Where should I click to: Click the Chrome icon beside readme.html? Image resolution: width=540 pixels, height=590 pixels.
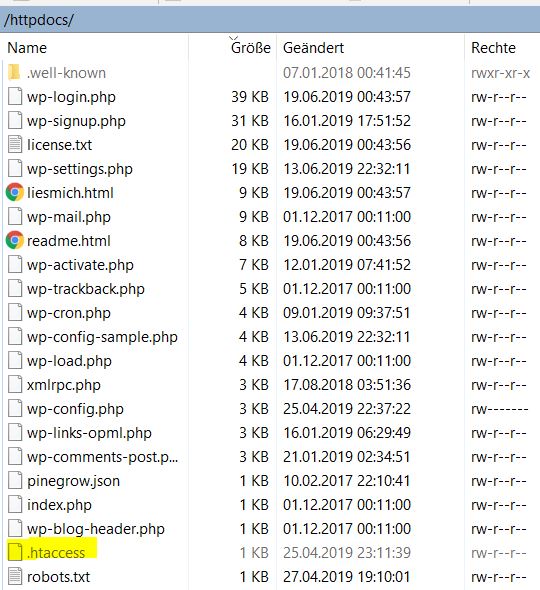coord(15,240)
